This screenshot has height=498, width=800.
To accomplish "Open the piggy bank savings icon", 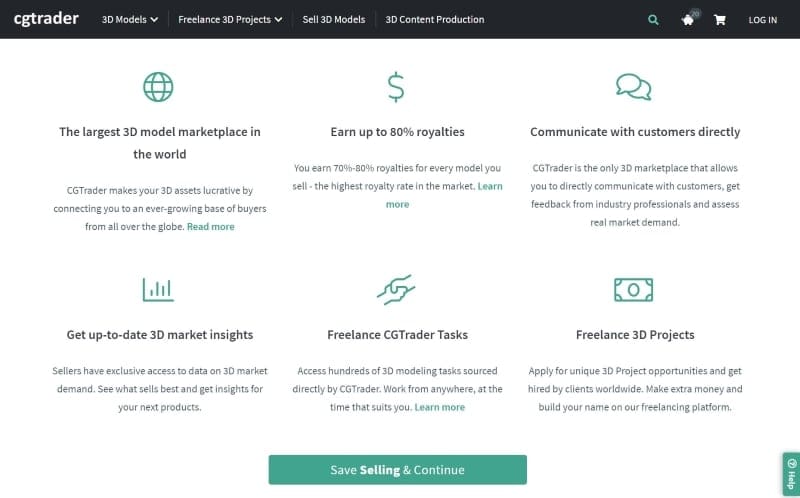I will pos(688,20).
